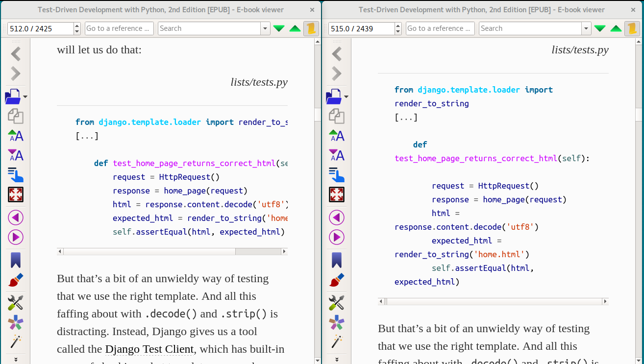Viewport: 644px width, 364px height.
Task: Click lists/tests.py caption in right viewer
Action: 580,49
